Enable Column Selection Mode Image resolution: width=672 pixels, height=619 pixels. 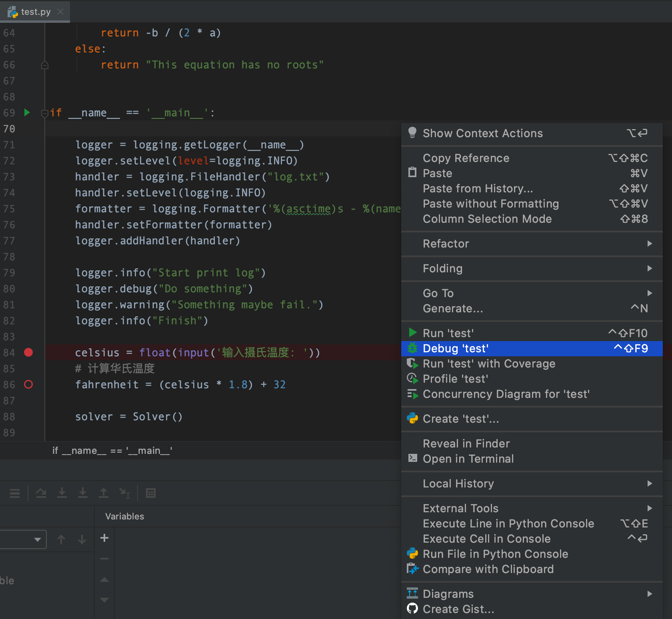click(532, 219)
